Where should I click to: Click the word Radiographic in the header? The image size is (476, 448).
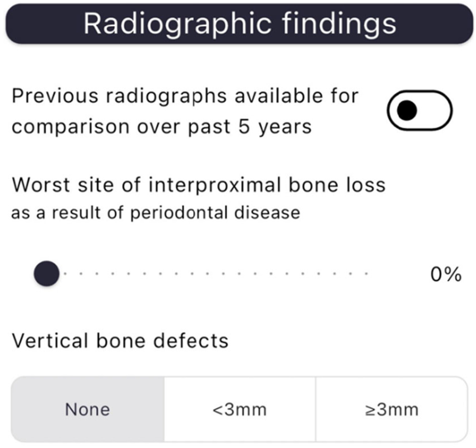click(177, 24)
